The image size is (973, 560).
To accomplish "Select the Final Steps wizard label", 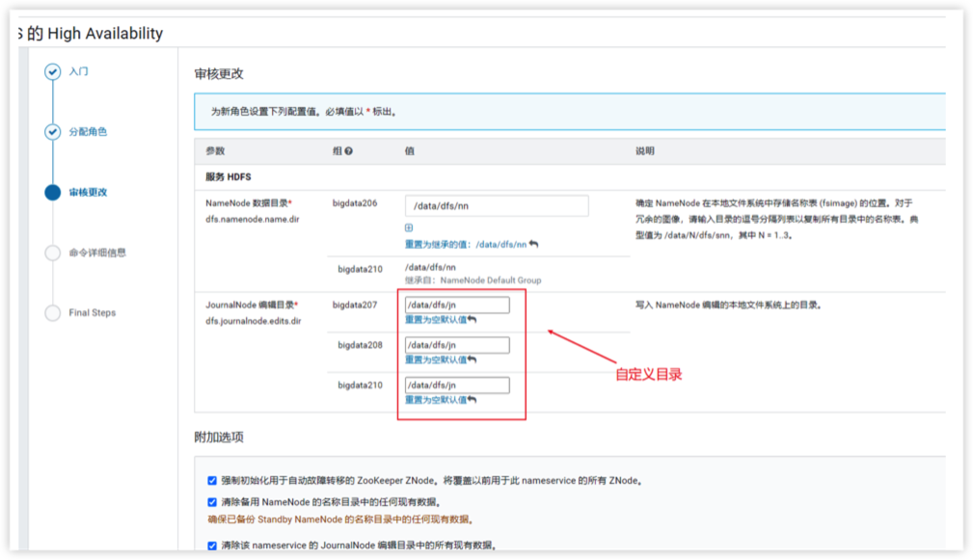I will coord(93,312).
